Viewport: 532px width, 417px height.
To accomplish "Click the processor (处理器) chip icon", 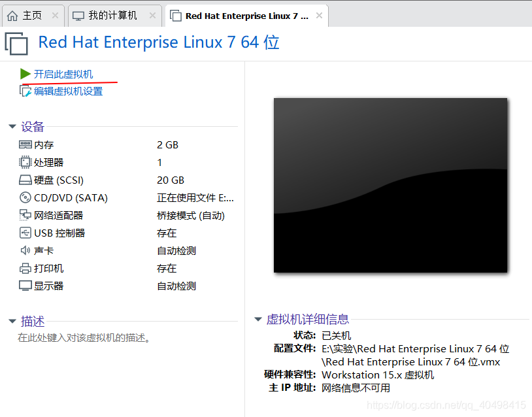I will tap(25, 162).
